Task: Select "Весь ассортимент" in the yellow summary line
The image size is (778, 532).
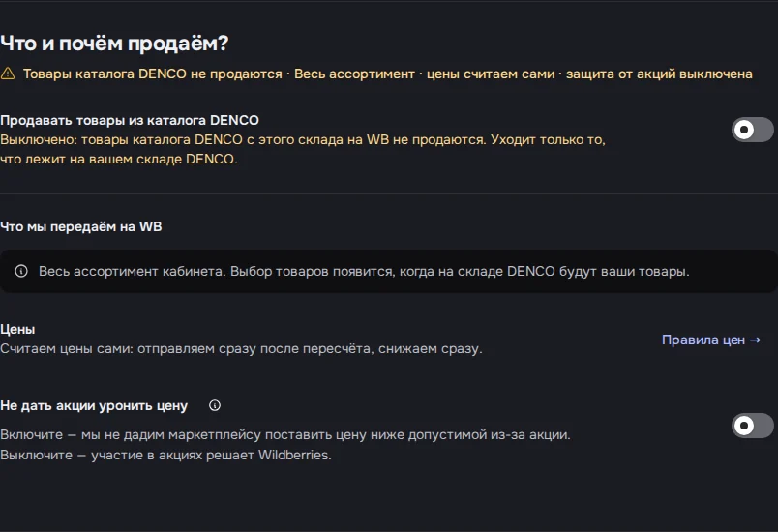Action: [x=354, y=74]
